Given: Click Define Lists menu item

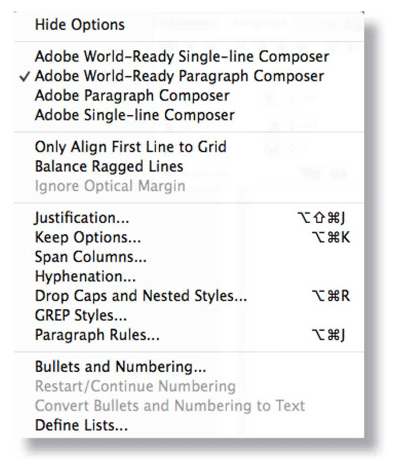Looking at the screenshot, I should point(189,425).
